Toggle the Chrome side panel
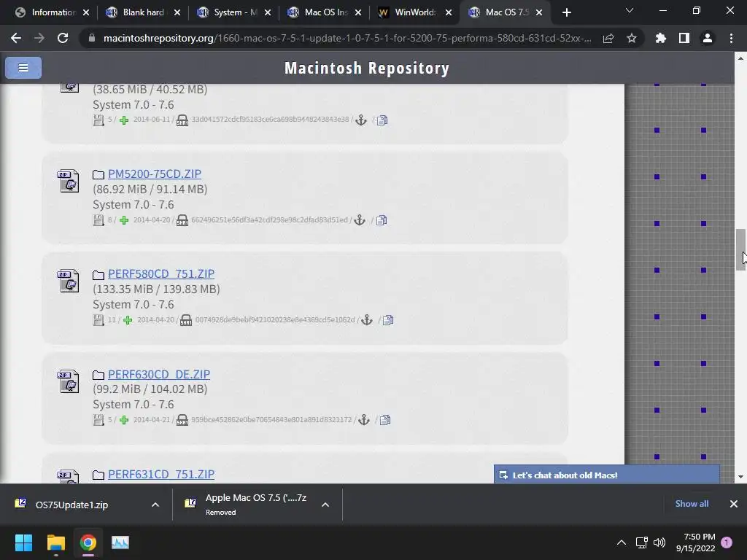The image size is (747, 560). (x=684, y=38)
